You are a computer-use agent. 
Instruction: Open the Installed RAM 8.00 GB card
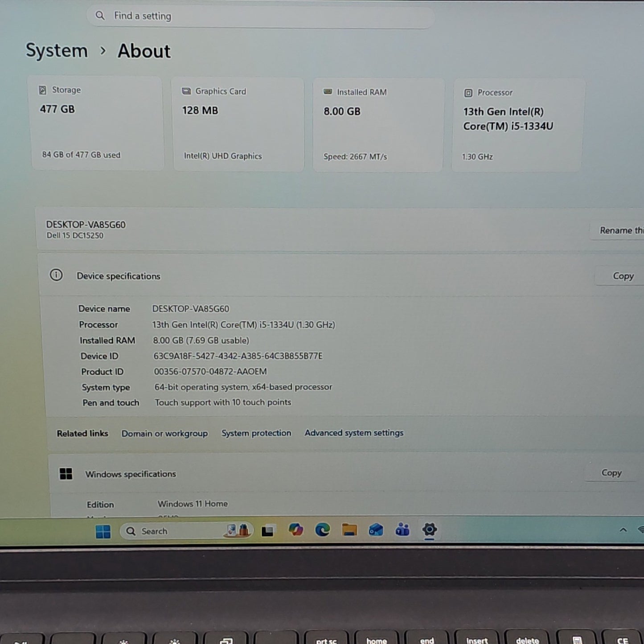click(x=378, y=125)
